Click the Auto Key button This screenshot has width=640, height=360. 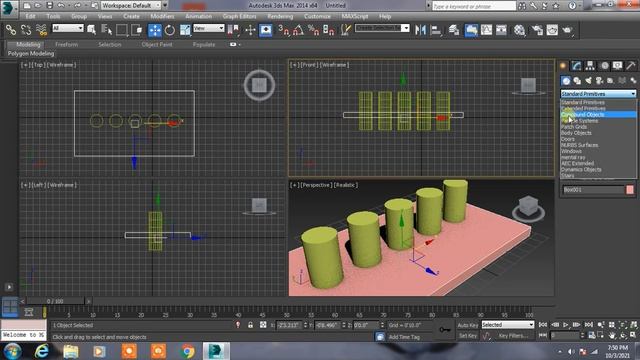pos(468,325)
